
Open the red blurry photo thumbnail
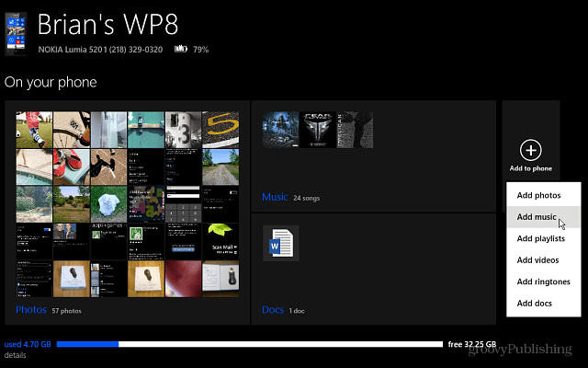[184, 279]
